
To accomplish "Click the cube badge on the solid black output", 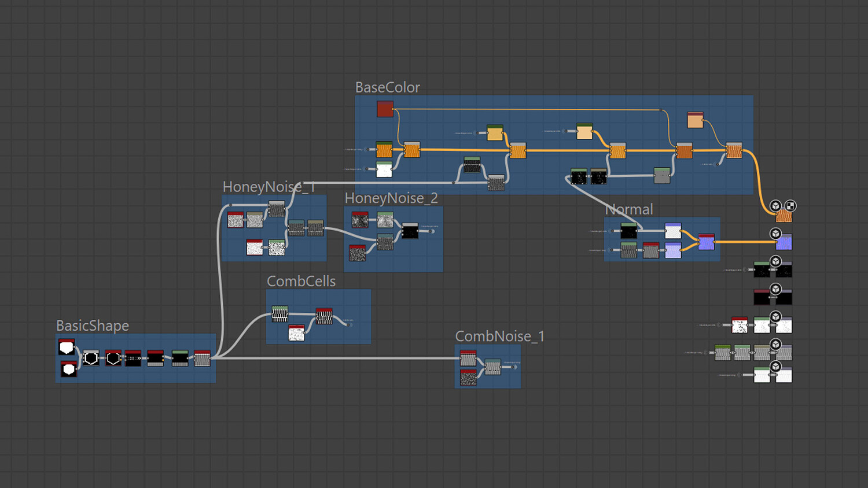I will [776, 289].
